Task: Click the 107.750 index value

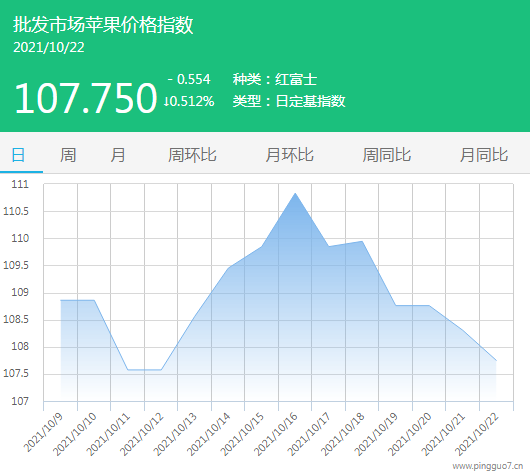Action: pyautogui.click(x=86, y=98)
